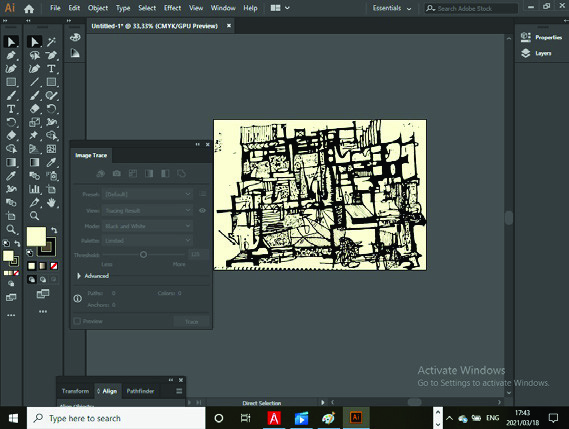Click the High Color camera preset icon
This screenshot has height=429, width=569.
tap(116, 173)
